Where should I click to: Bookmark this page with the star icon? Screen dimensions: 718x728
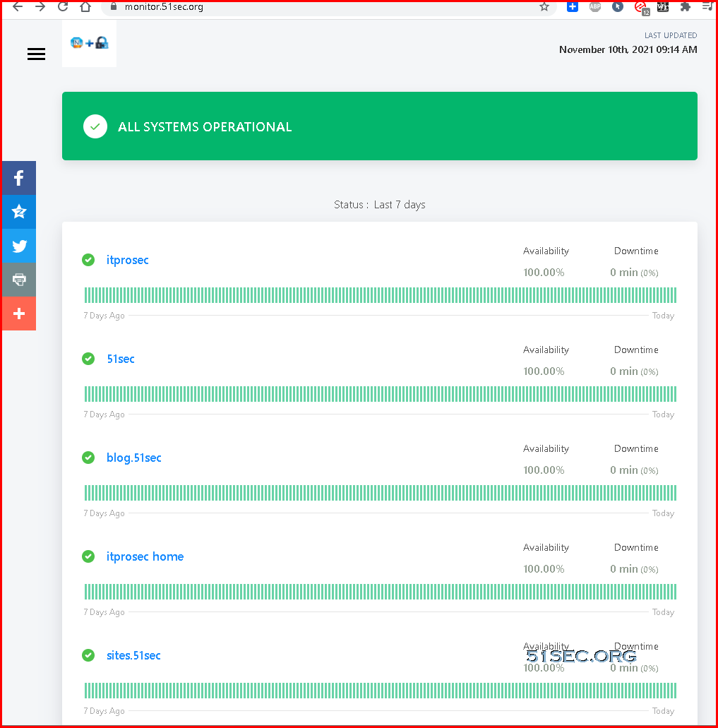coord(544,6)
